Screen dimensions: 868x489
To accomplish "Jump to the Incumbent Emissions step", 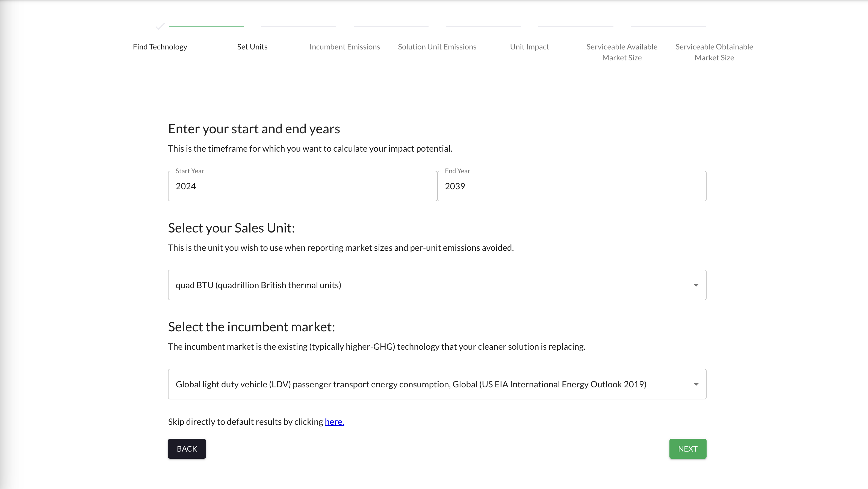I will point(344,47).
